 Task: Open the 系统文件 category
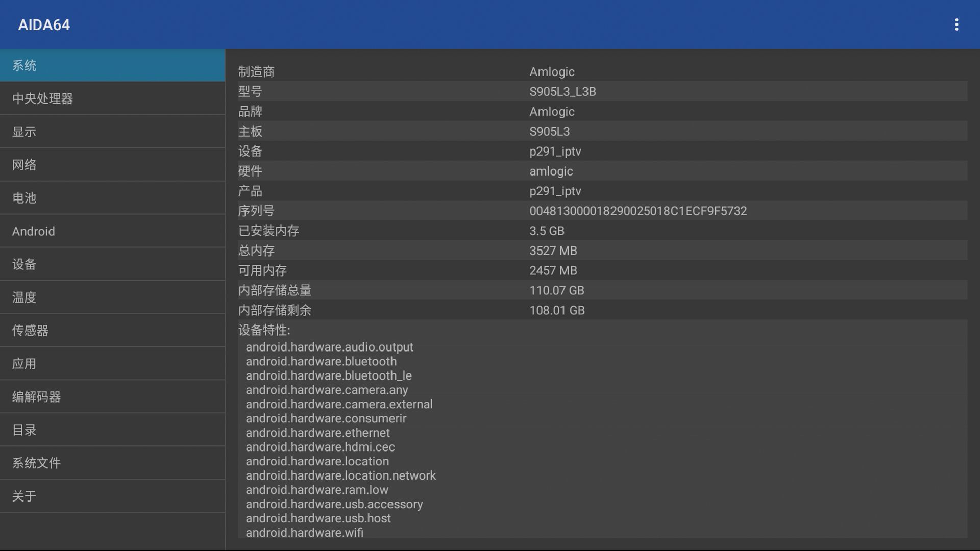click(112, 463)
